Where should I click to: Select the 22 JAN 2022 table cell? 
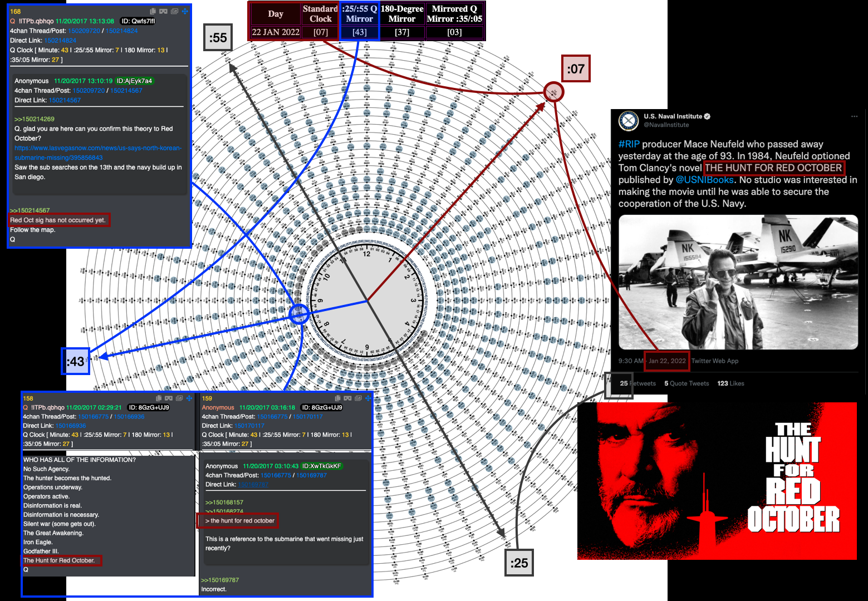coord(276,32)
